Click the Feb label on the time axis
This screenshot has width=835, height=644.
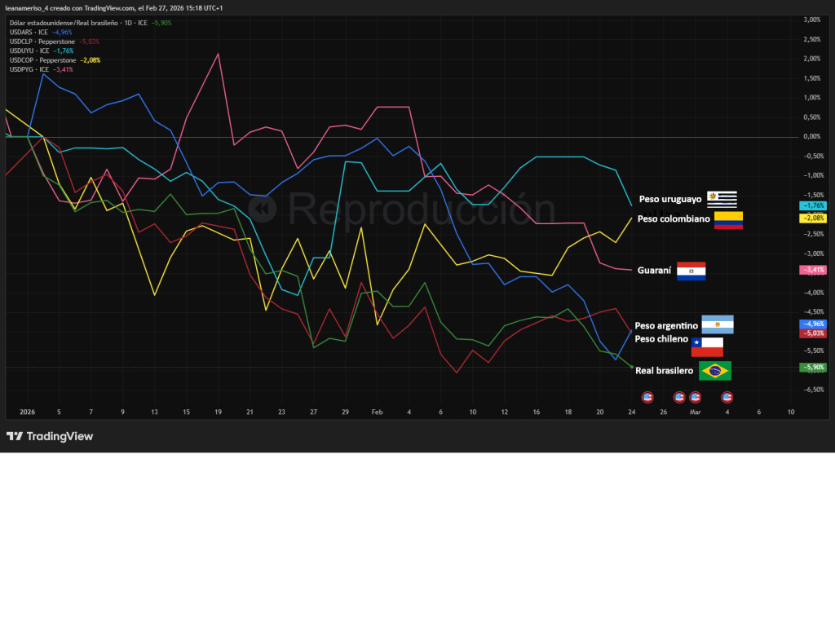pyautogui.click(x=377, y=412)
